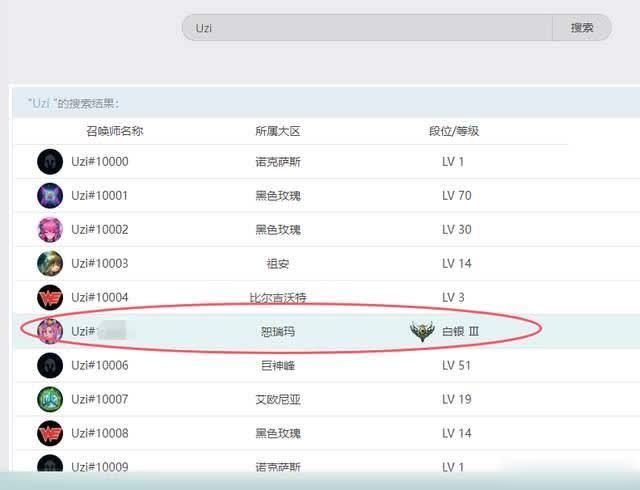Click the red logo avatar of Uzi#10004

point(50,298)
